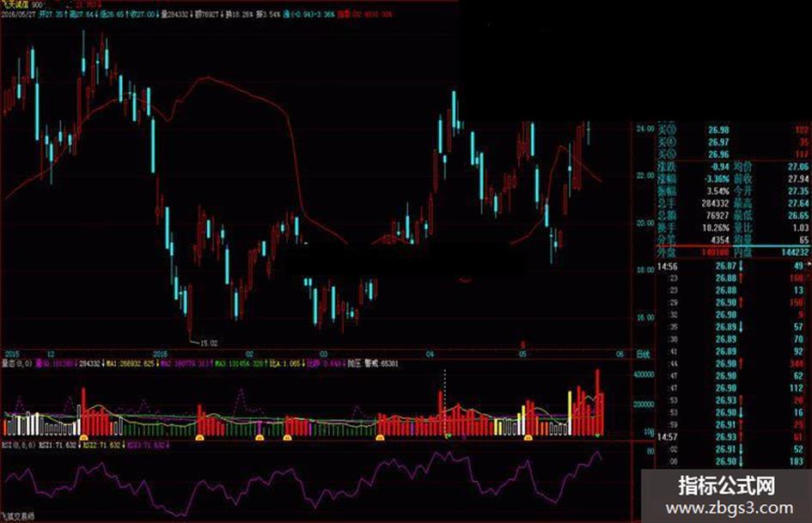Image resolution: width=812 pixels, height=523 pixels.
Task: Click the 分笔 value 4354
Action: coord(720,240)
